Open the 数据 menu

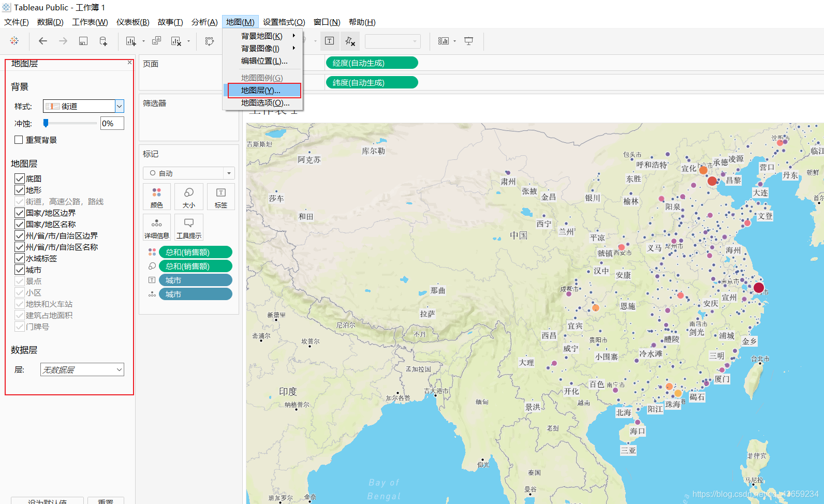pos(50,22)
